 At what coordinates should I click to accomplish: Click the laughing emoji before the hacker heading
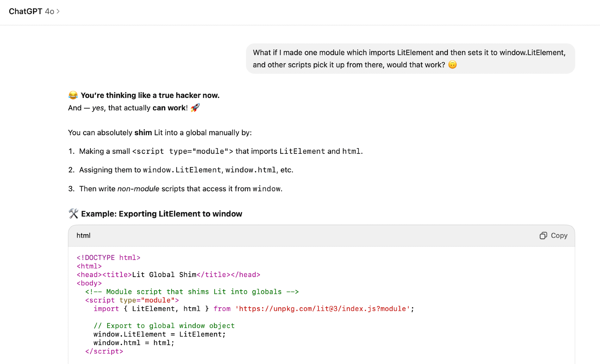(x=73, y=95)
